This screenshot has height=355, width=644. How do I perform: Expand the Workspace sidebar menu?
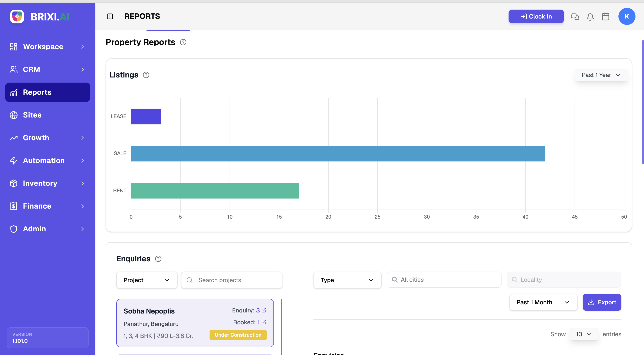pos(47,47)
